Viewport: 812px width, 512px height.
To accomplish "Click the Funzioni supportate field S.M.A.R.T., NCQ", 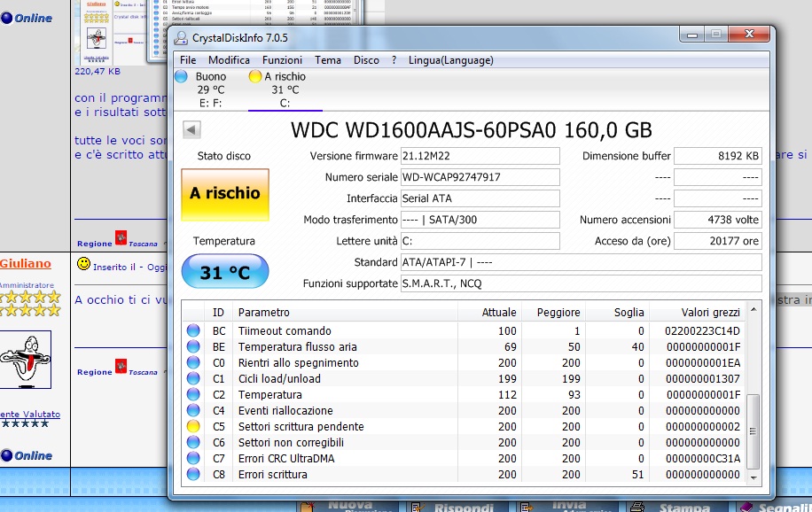I will (581, 283).
